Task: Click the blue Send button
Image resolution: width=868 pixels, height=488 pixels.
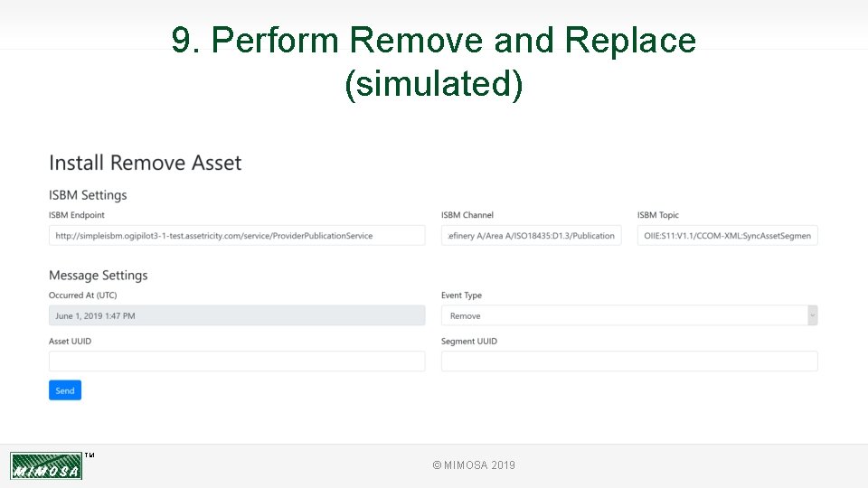Action: point(65,390)
